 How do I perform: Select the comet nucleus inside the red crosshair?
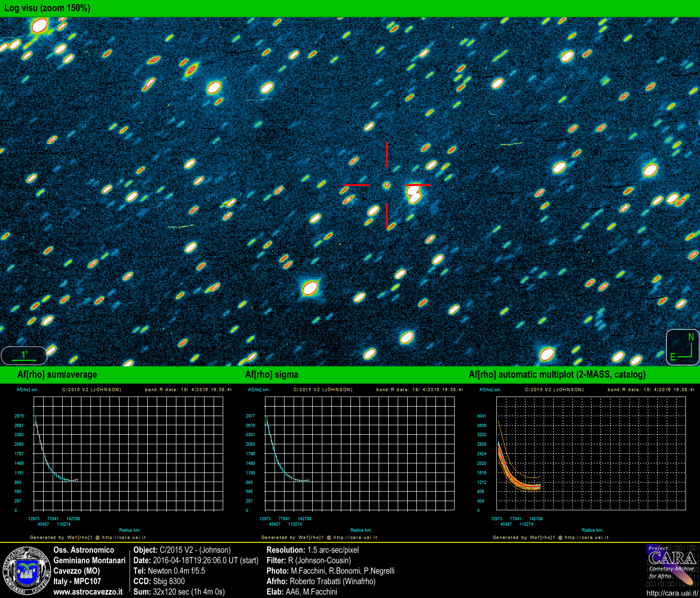pos(387,185)
